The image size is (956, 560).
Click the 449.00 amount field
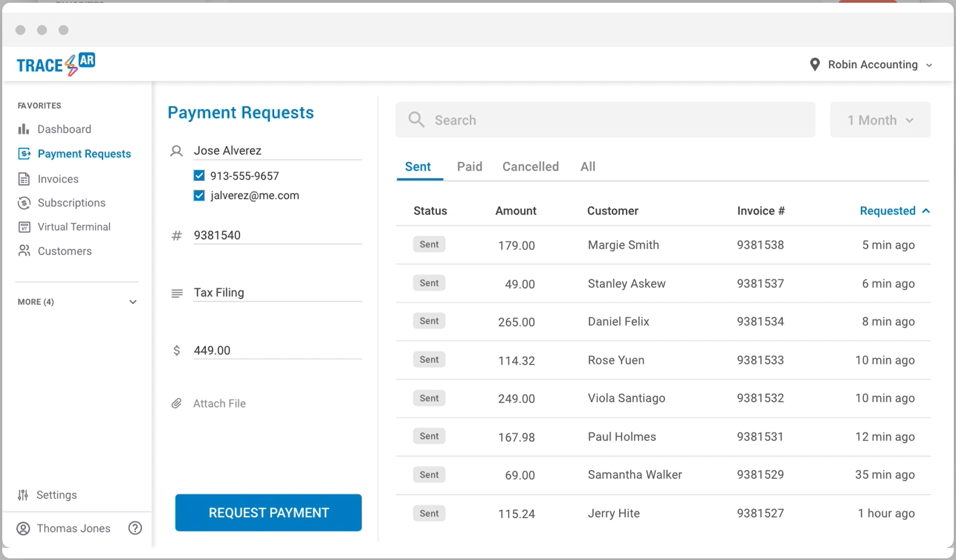click(278, 350)
